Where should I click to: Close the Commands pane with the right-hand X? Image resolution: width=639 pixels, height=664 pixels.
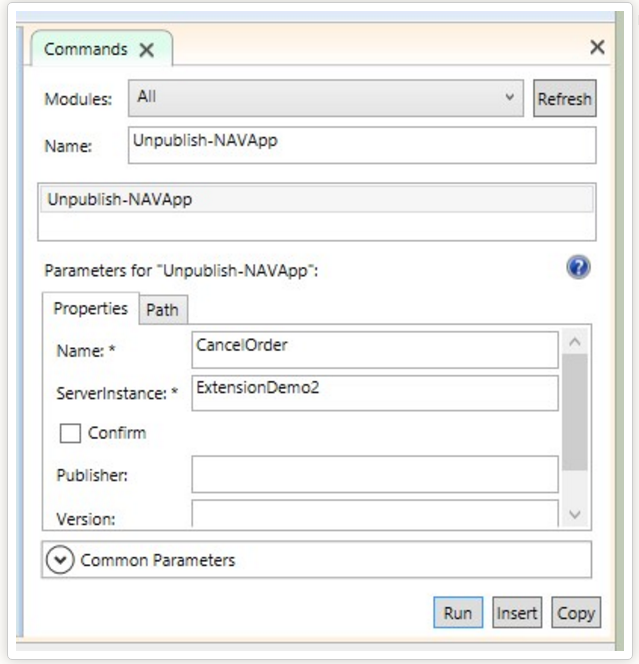[597, 47]
